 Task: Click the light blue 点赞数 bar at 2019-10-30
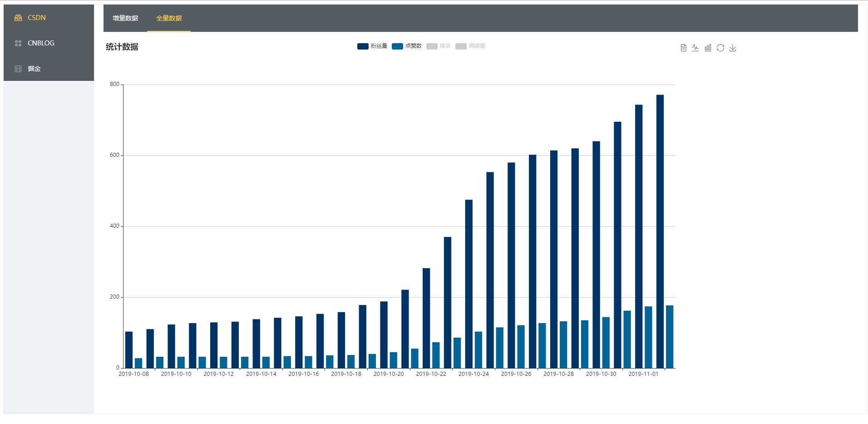(x=606, y=343)
